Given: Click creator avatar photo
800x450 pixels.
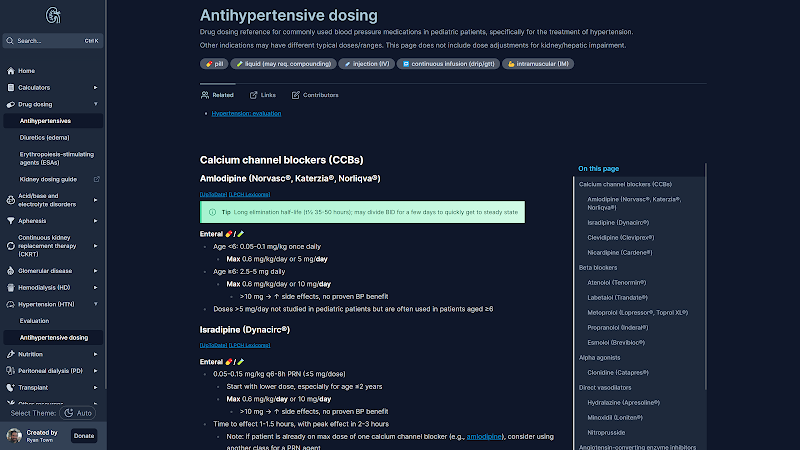Looking at the screenshot, I should coord(14,436).
